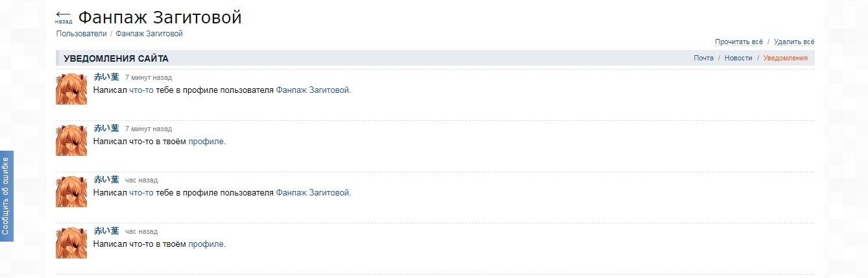This screenshot has height=278, width=868.
Task: Click the что-то link in first notification
Action: click(x=141, y=90)
